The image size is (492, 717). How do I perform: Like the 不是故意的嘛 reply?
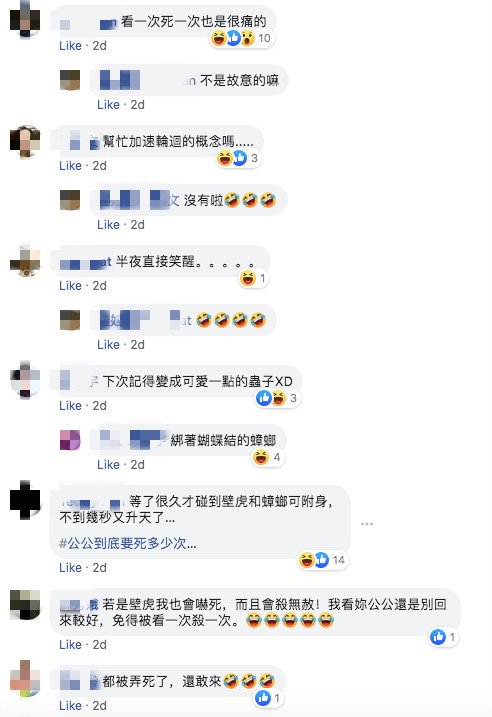pyautogui.click(x=108, y=105)
